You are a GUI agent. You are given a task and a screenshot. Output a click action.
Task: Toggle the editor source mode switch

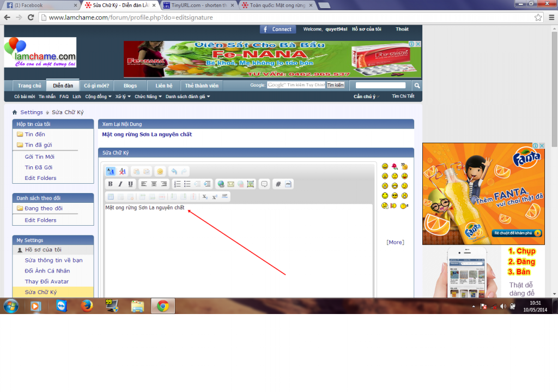(x=110, y=171)
